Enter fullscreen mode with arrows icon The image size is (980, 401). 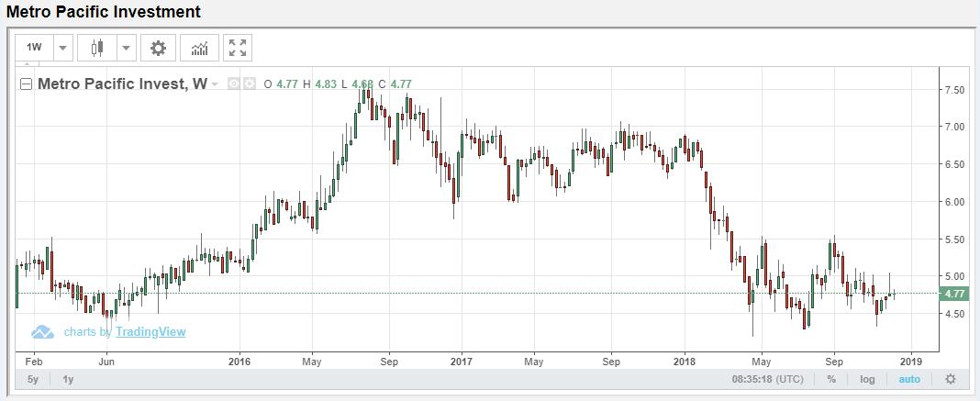[238, 48]
